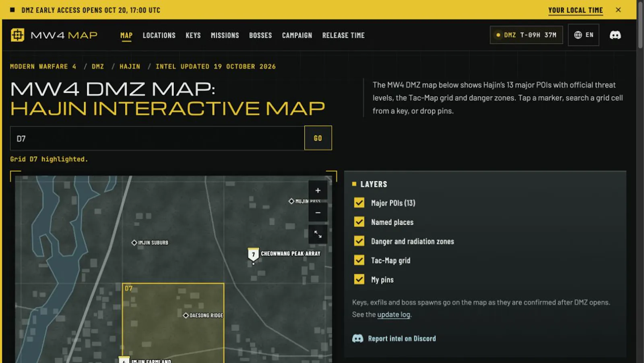
Task: Click the globe language icon
Action: pyautogui.click(x=578, y=35)
